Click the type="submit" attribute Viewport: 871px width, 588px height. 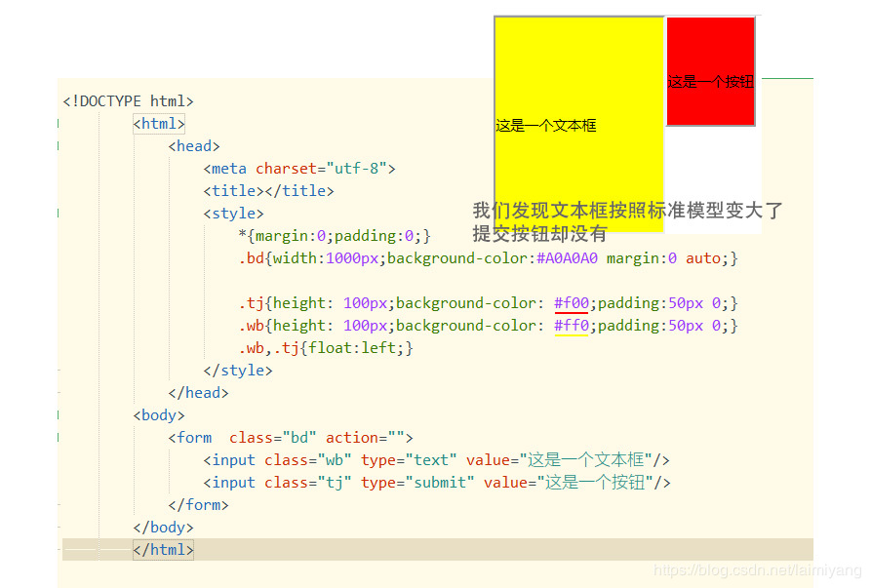tap(417, 483)
